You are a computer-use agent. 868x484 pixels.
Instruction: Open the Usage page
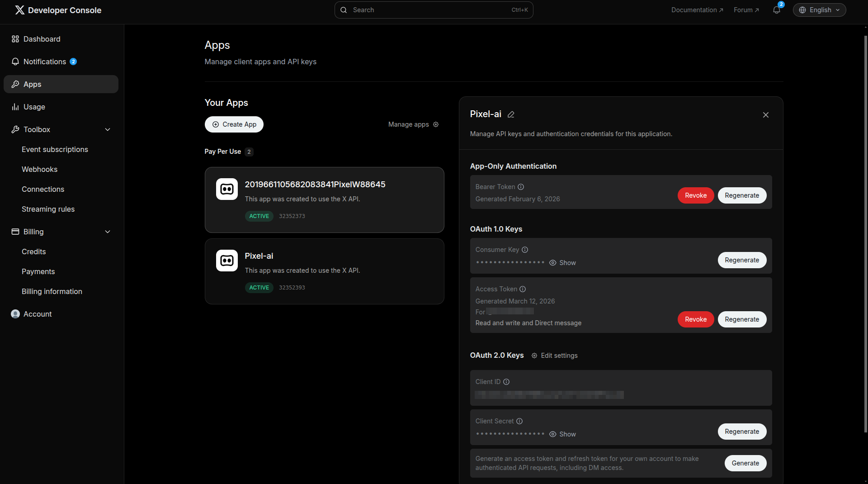(61, 107)
